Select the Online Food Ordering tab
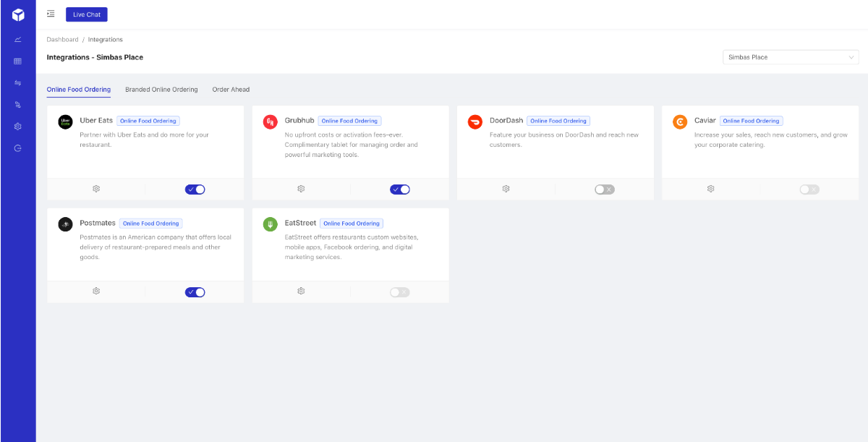 point(79,90)
